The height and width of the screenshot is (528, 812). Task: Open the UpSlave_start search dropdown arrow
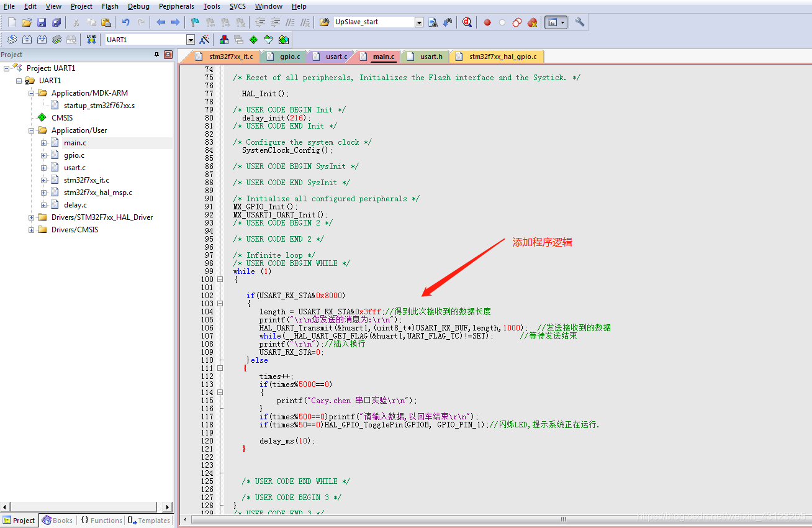(419, 22)
